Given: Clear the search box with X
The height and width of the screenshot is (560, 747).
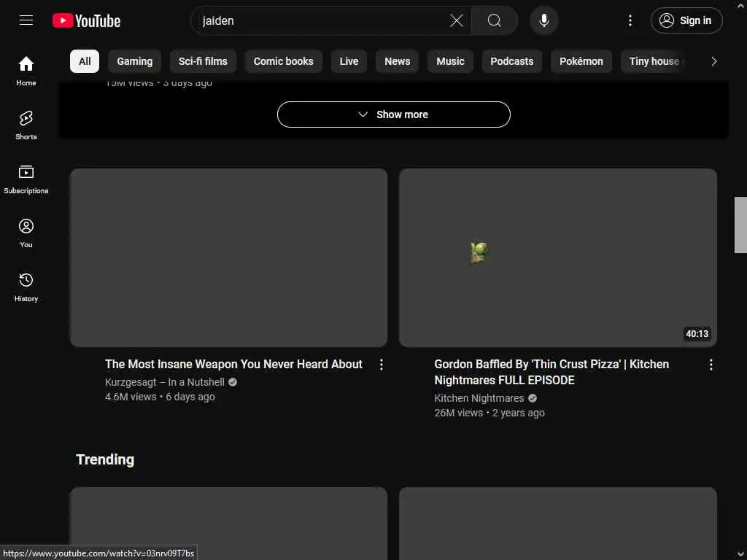Looking at the screenshot, I should click(457, 20).
